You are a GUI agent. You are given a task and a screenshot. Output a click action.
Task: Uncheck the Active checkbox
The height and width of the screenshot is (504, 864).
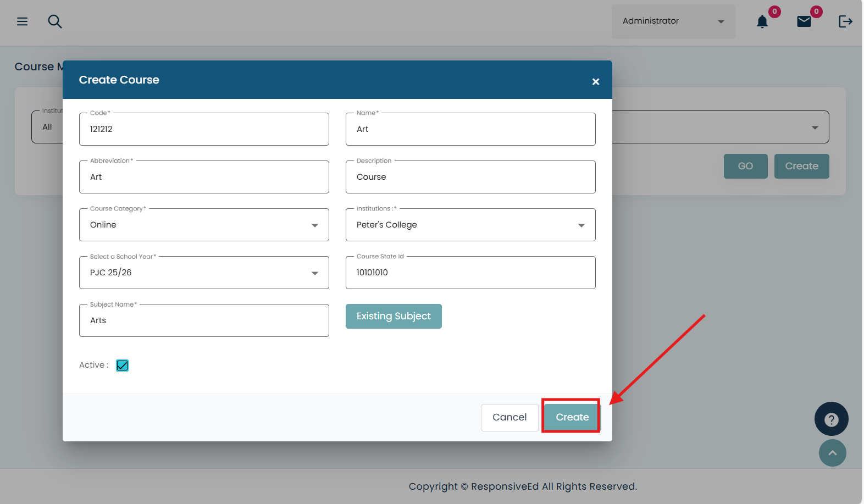click(x=122, y=365)
